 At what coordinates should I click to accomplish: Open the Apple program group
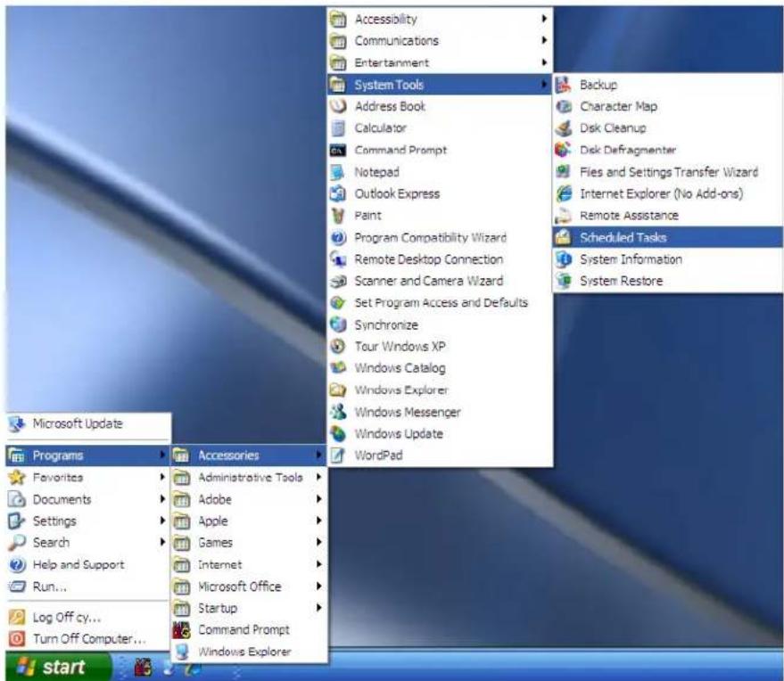[249, 521]
